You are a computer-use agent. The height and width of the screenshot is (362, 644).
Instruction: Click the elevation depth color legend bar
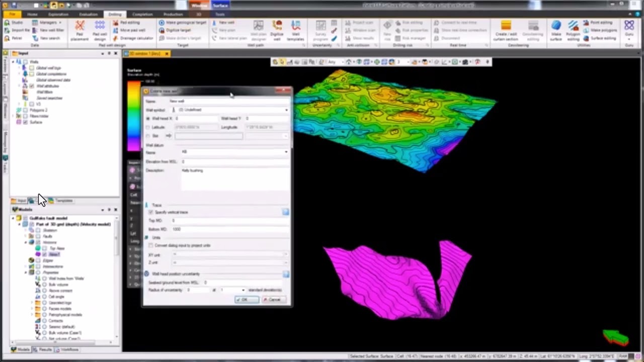[x=134, y=116]
